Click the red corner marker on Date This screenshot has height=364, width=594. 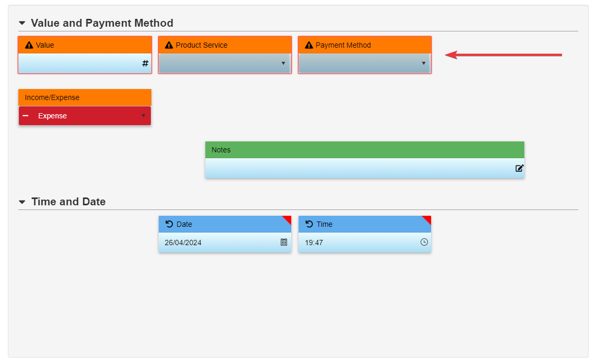click(x=288, y=219)
